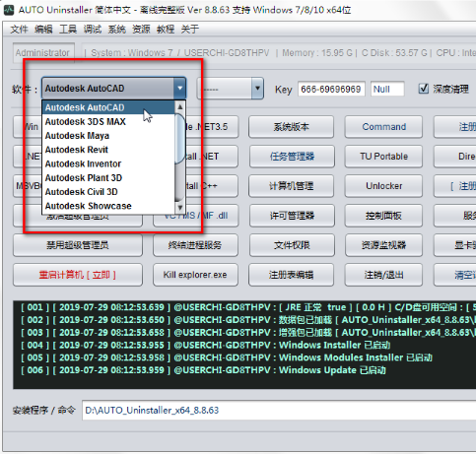476x454 pixels.
Task: Open the 工具 menu
Action: (68, 30)
